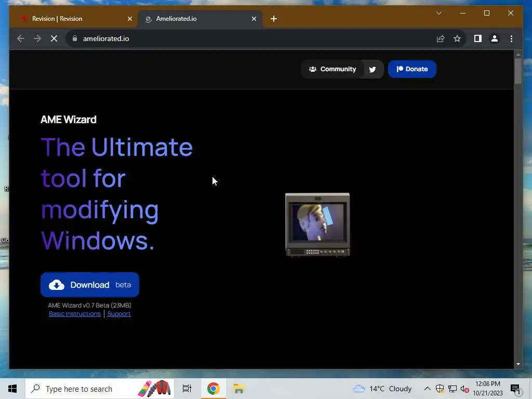Click the retro monitor animation
Screen dimensions: 532x399
317,225
